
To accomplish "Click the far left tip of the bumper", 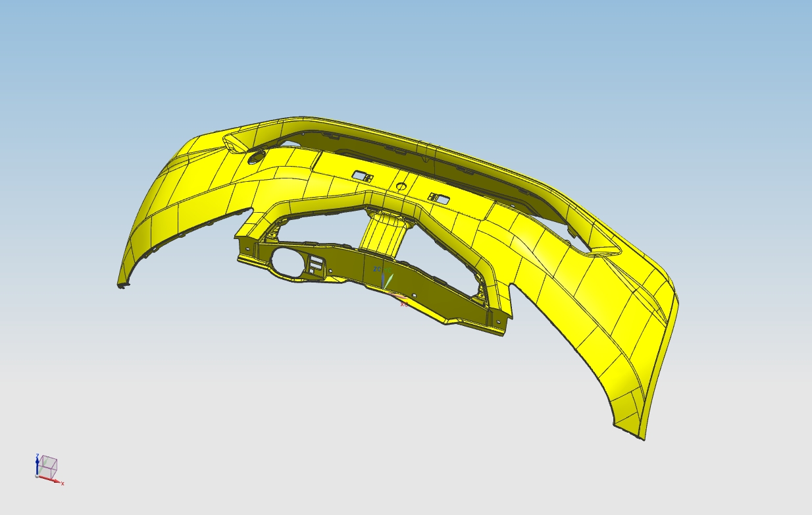I will (x=122, y=285).
